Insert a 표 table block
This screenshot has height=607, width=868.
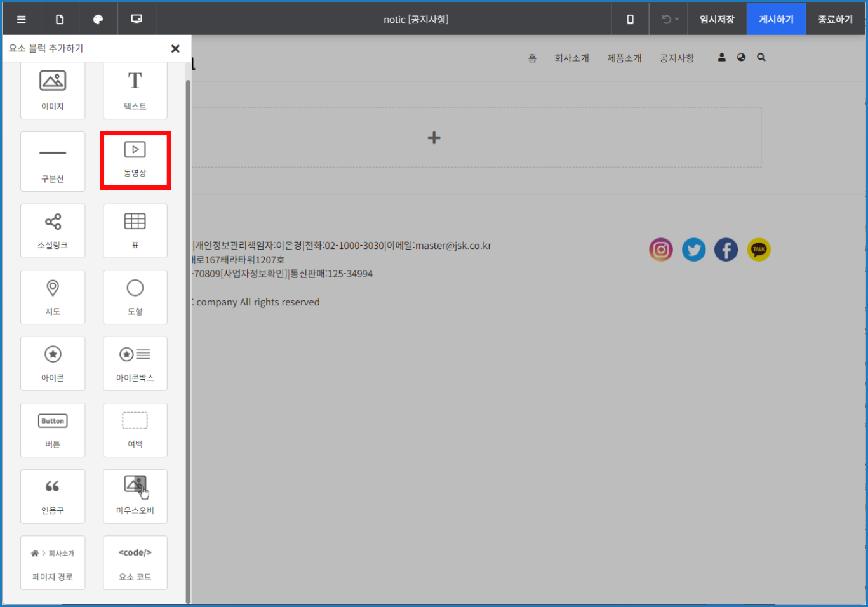[x=135, y=230]
